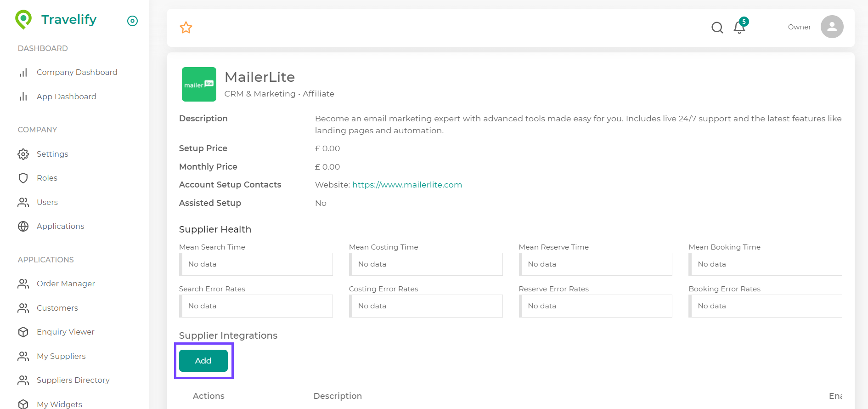Open Order Manager application
The image size is (868, 409).
click(66, 284)
